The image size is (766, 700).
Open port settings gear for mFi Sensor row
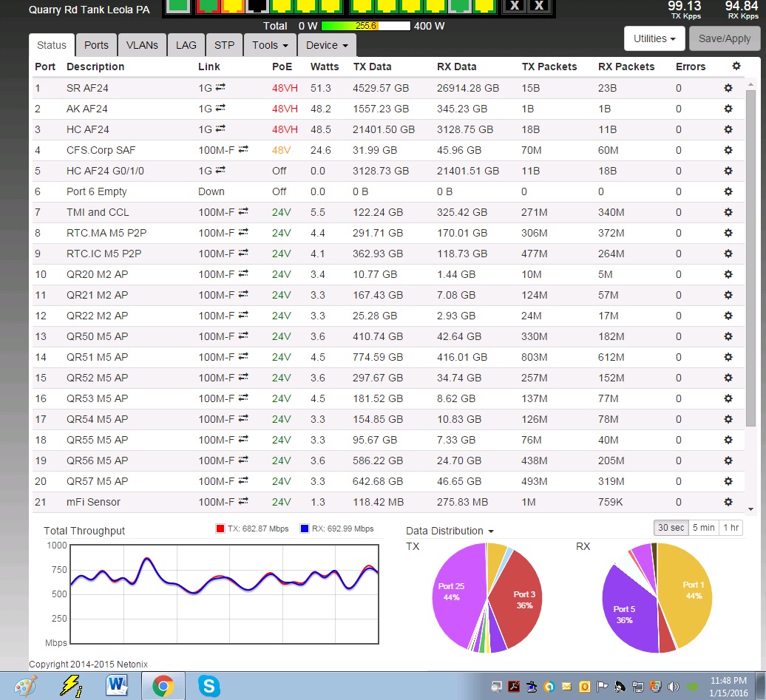click(728, 502)
